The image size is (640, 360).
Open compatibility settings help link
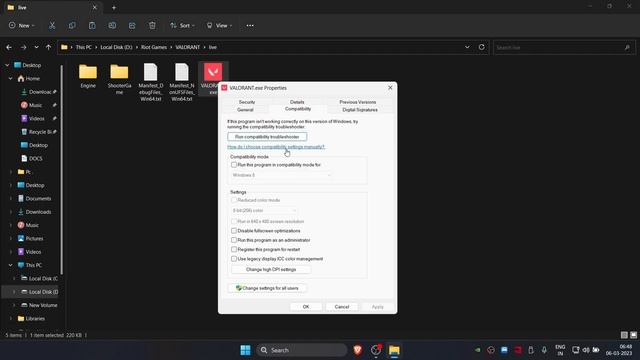(276, 147)
